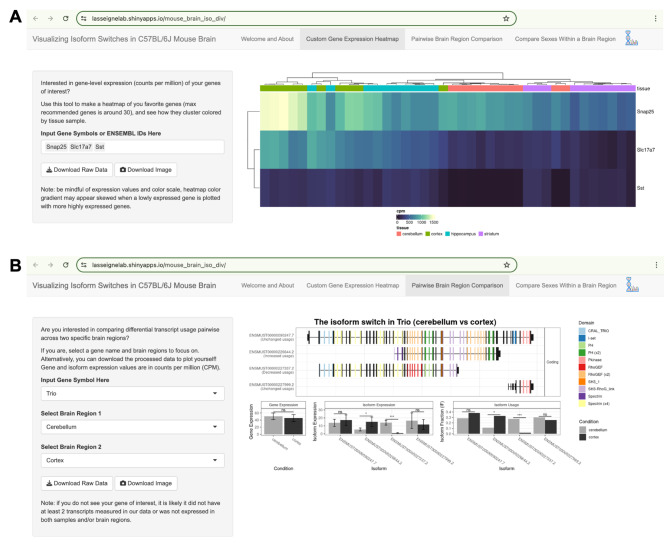Click the Download Image button in panel B
The image size is (669, 543).
[x=146, y=483]
